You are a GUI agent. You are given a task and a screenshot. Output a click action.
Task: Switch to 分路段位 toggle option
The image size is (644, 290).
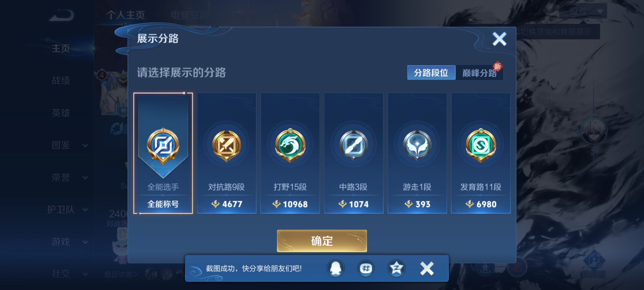pos(431,73)
